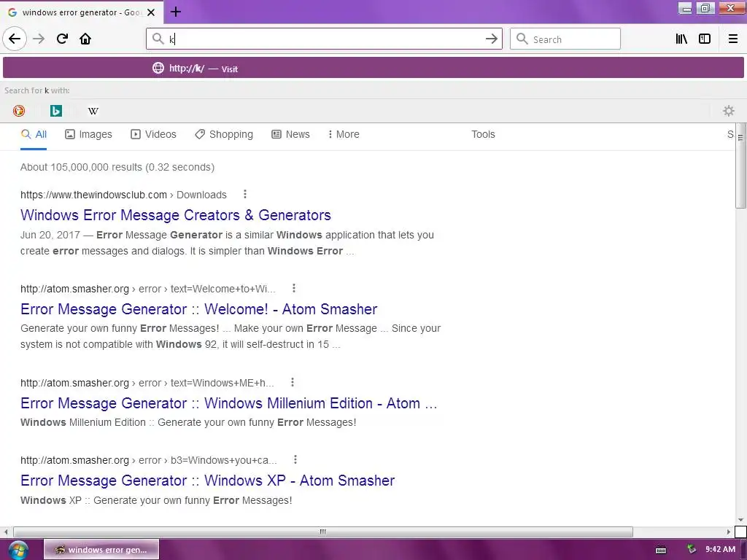Click the Show desktop button
Screen dimensions: 747x560
[x=743, y=550]
